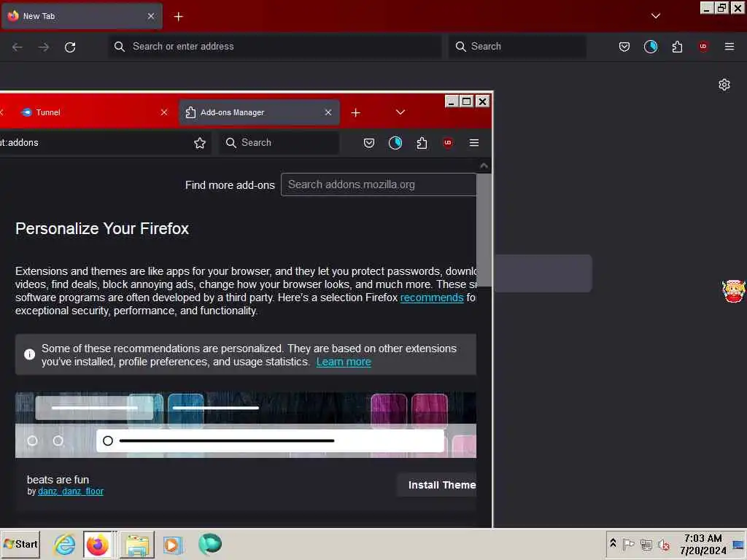
Task: Click uBlock Origin icon in New Tab window
Action: [703, 47]
